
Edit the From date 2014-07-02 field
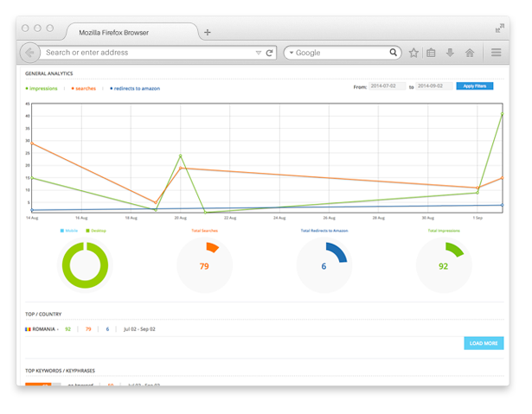[388, 86]
